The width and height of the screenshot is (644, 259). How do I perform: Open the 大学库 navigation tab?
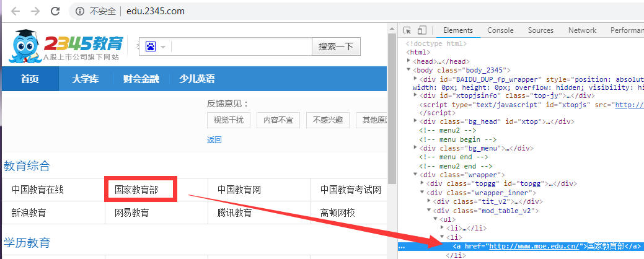(85, 79)
